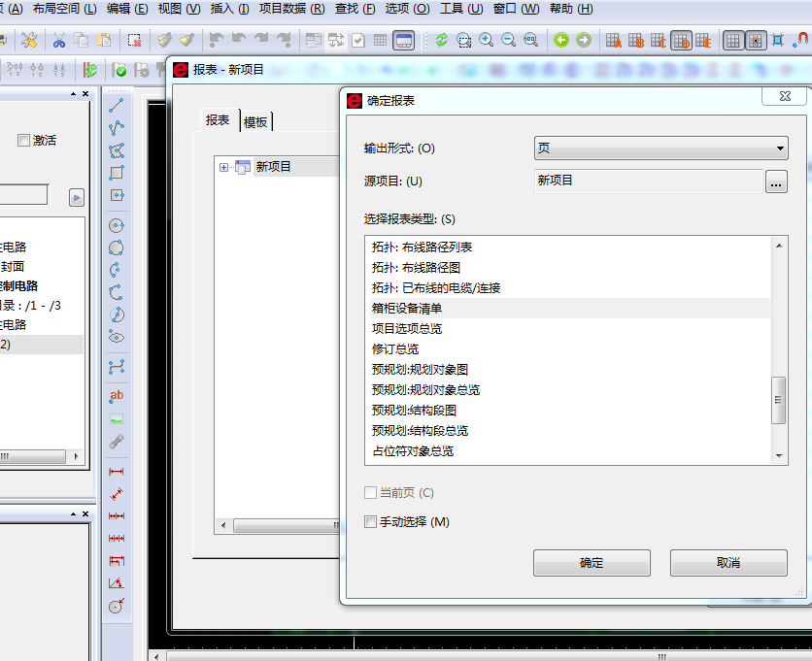812x661 pixels.
Task: Click the scissors cut icon
Action: click(x=59, y=40)
